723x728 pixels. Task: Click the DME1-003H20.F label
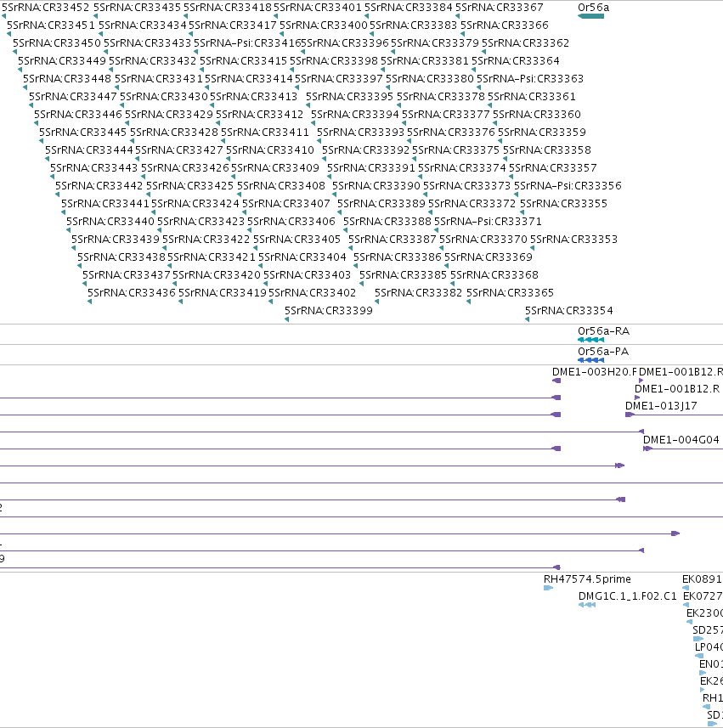click(595, 372)
